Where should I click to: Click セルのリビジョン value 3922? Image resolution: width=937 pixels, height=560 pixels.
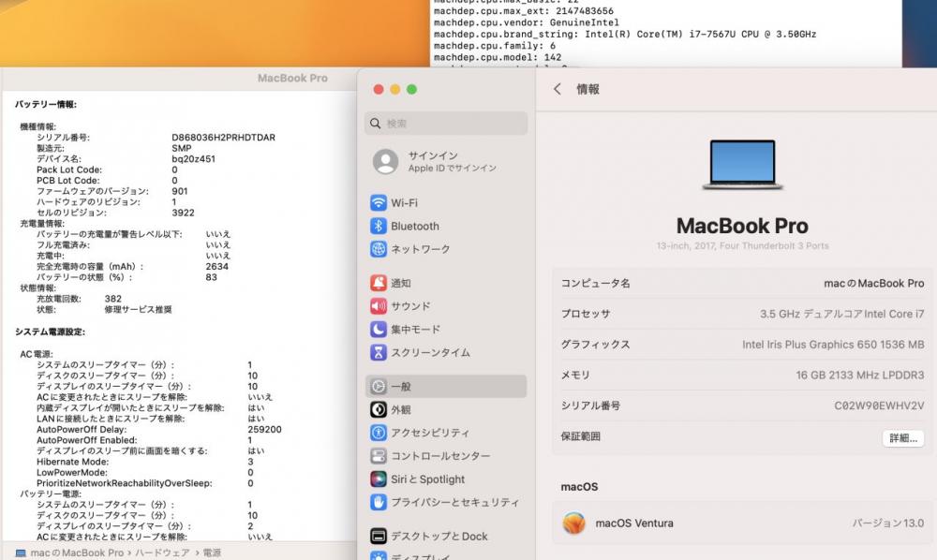pos(183,213)
